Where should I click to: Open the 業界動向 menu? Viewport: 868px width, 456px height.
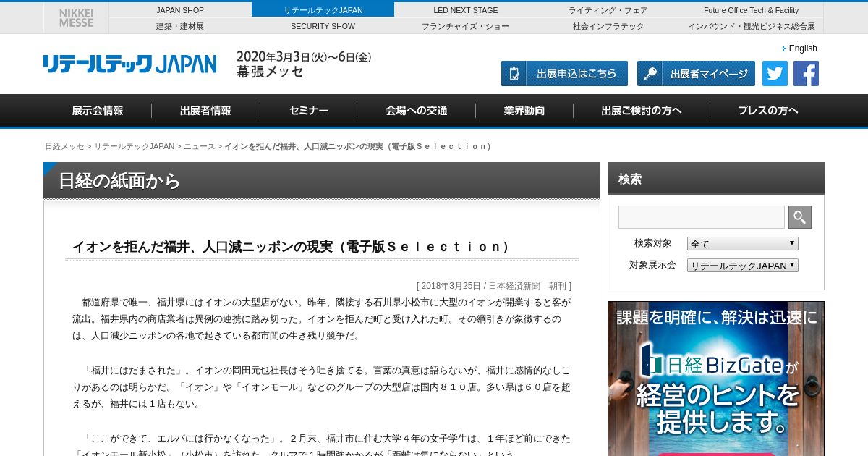coord(524,111)
